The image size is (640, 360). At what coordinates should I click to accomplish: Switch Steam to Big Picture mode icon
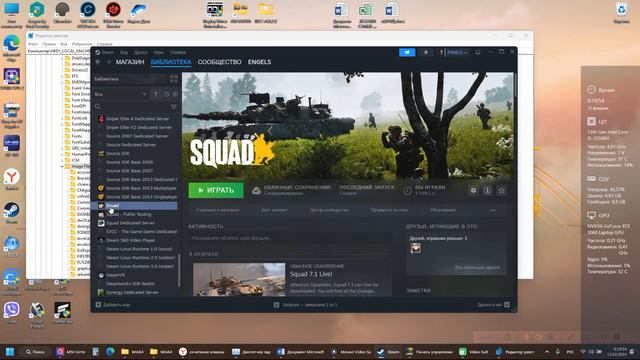(478, 52)
